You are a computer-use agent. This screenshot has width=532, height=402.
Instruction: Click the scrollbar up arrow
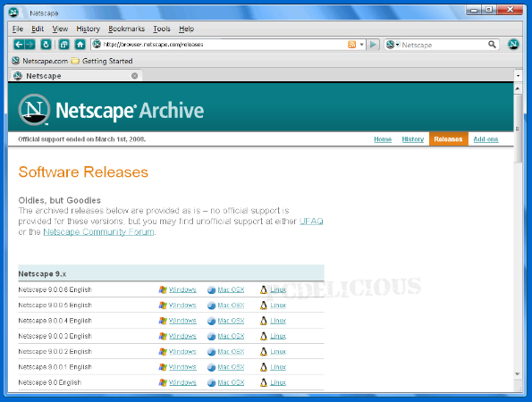point(518,88)
